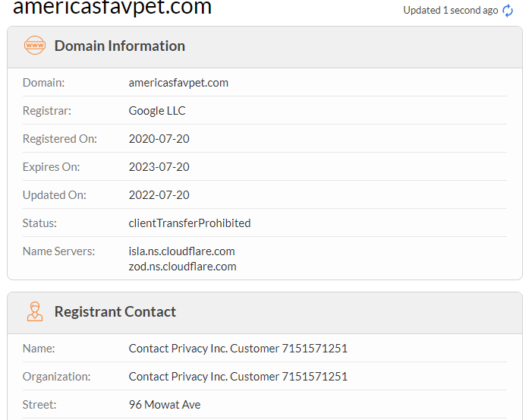Click the americasfavpet.com page title

click(112, 7)
